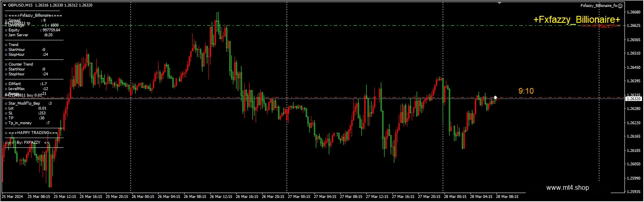This screenshot has width=644, height=202.
Task: Click the TP :30 row
Action: click(25, 118)
